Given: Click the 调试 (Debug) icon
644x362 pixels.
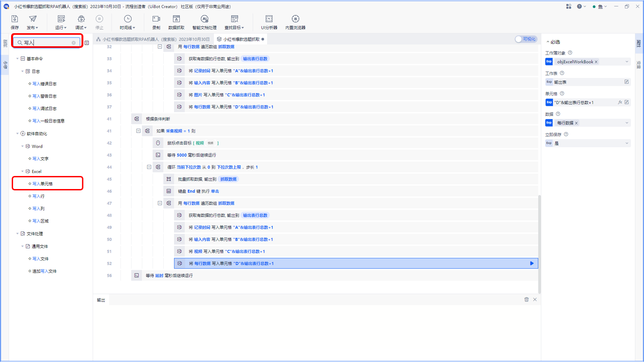Looking at the screenshot, I should coord(81,18).
